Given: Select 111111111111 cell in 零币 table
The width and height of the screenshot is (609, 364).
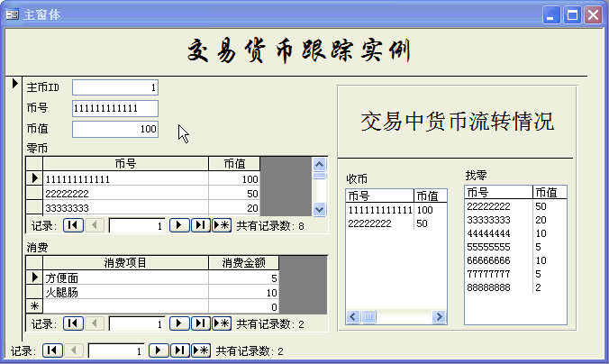Looking at the screenshot, I should coord(125,178).
